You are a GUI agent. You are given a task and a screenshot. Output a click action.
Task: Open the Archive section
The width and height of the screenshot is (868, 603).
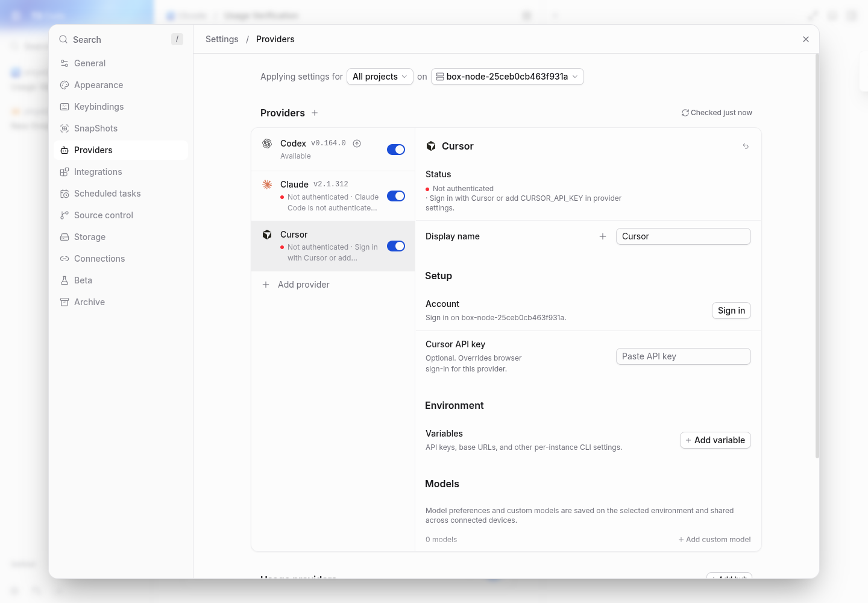coord(121,302)
